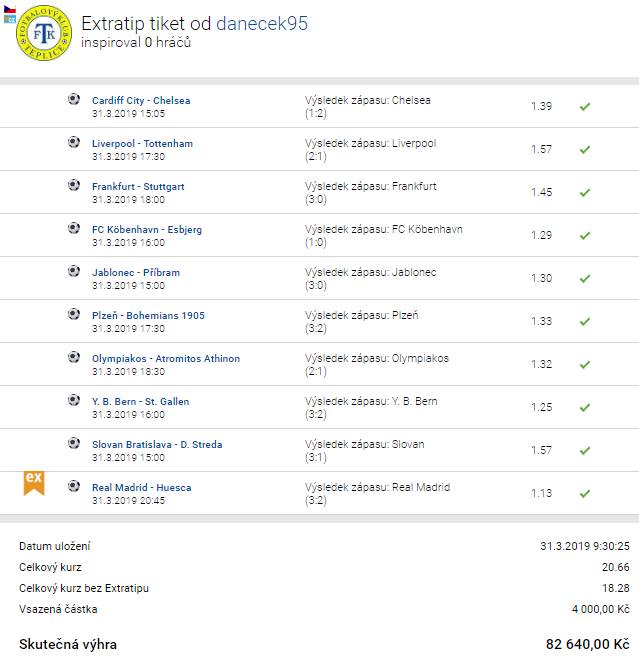Click 'Výsledek zápasu: Liverpool' bet text

coord(371,143)
